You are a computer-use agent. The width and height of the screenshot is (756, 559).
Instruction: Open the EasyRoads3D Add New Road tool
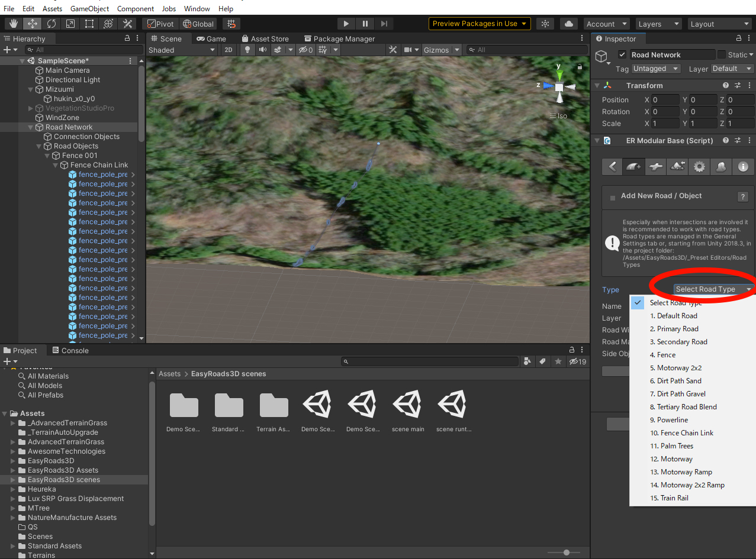(x=633, y=167)
